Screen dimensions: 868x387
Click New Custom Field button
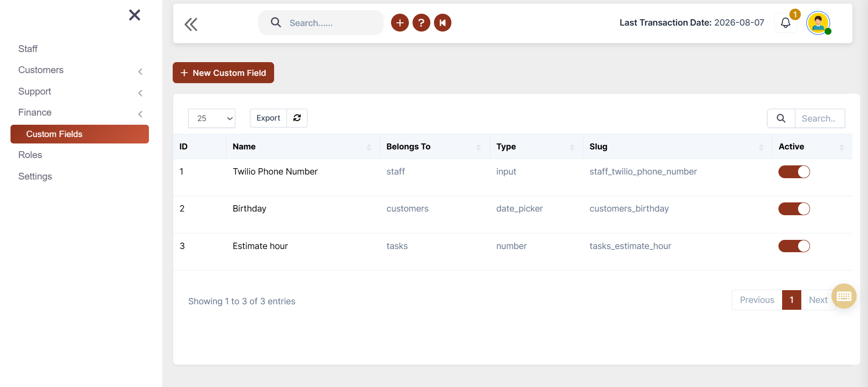[x=223, y=73]
